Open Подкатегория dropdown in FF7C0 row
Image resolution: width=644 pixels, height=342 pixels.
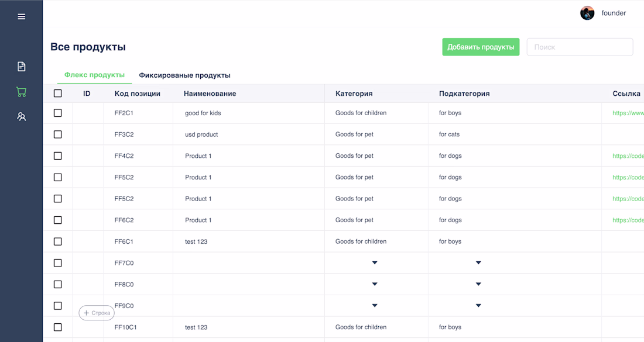pos(478,263)
